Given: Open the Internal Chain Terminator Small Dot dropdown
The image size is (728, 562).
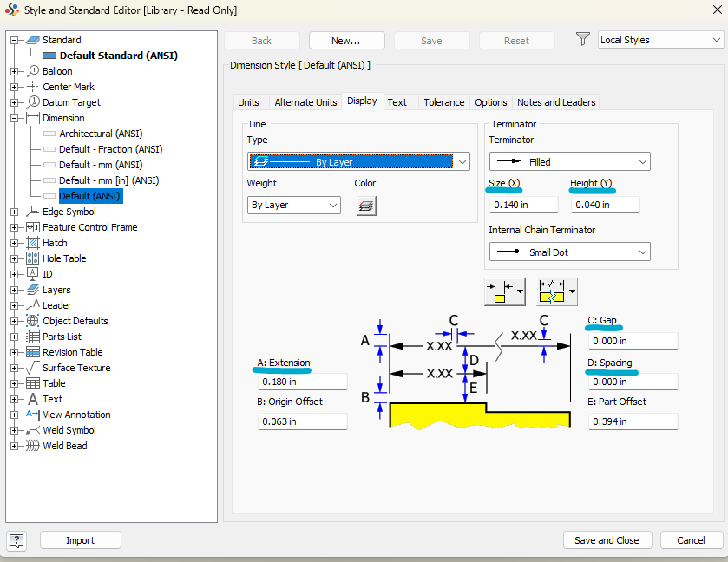Looking at the screenshot, I should [569, 252].
